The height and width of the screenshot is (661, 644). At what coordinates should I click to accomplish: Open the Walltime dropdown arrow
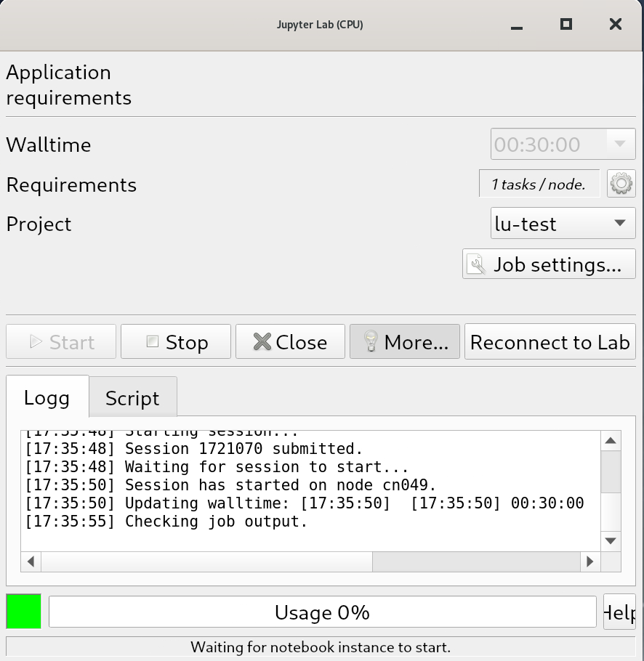click(619, 144)
